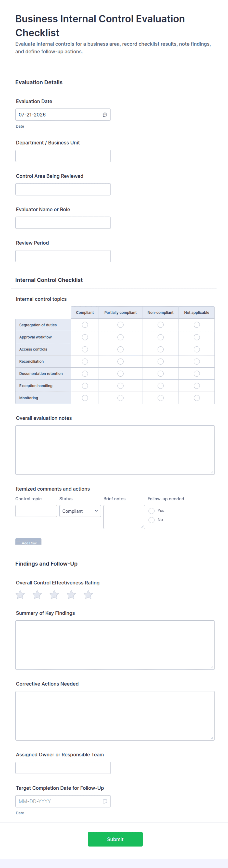Give a five-star effectiveness rating
Image resolution: width=228 pixels, height=868 pixels.
pos(88,595)
